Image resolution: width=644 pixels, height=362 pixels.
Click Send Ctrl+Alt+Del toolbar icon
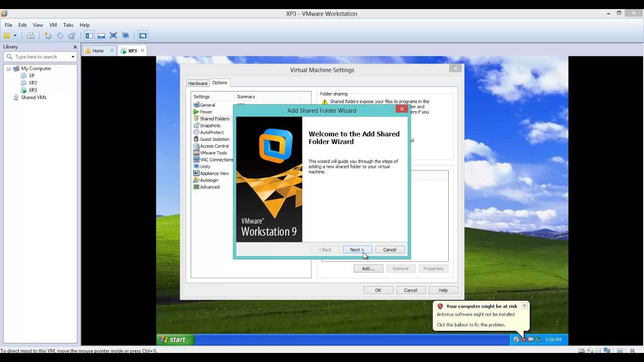coord(31,36)
